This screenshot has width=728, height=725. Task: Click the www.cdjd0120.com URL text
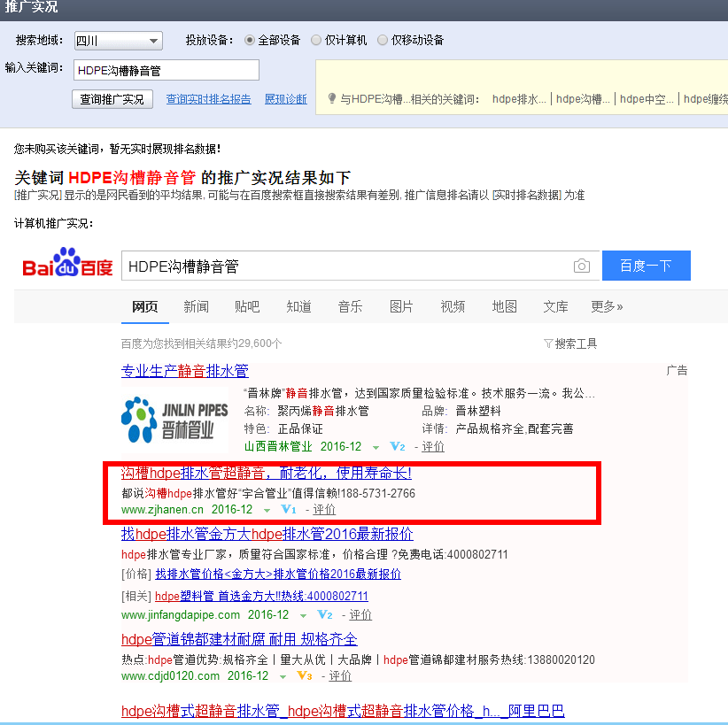point(170,675)
